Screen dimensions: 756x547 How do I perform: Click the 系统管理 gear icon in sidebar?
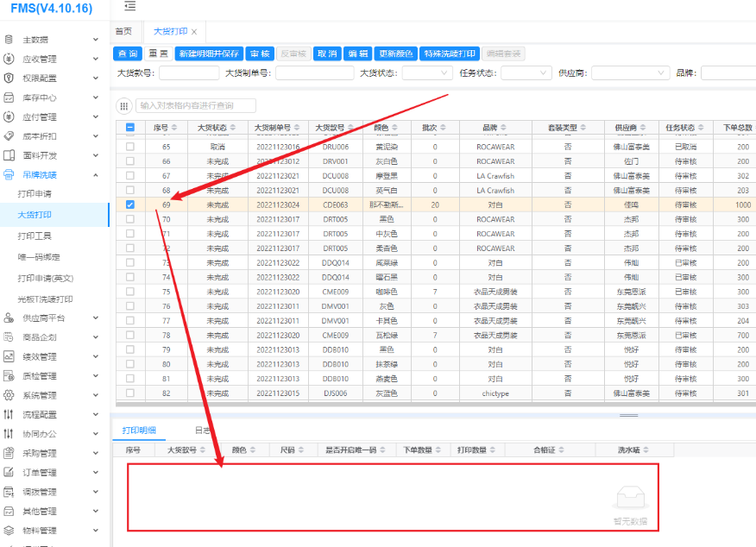point(9,395)
